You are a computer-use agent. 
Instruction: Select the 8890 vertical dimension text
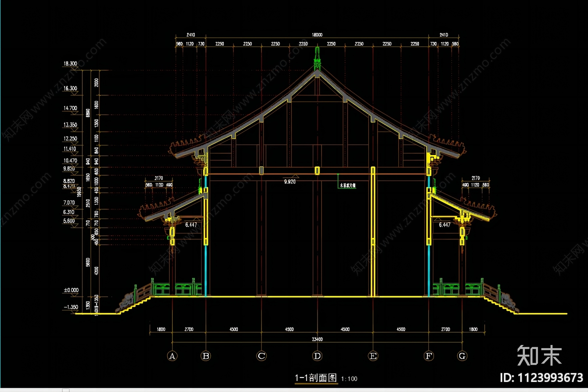point(88,113)
